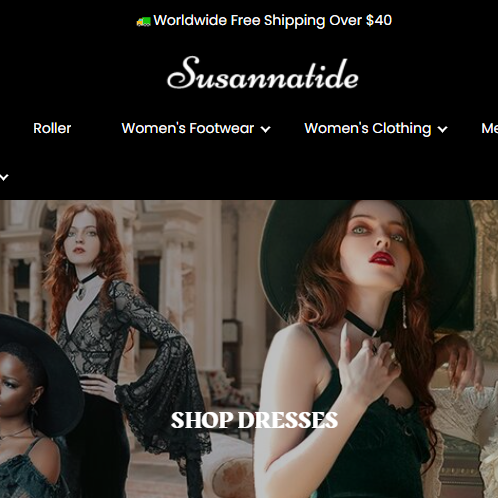Screen dimensions: 498x498
Task: Expand the chevron on the second nav row
Action: [x=4, y=177]
